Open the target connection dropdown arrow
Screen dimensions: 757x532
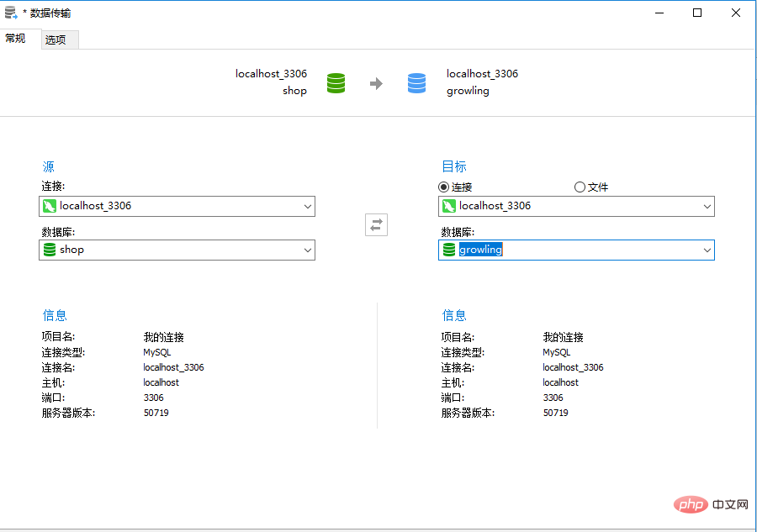707,207
